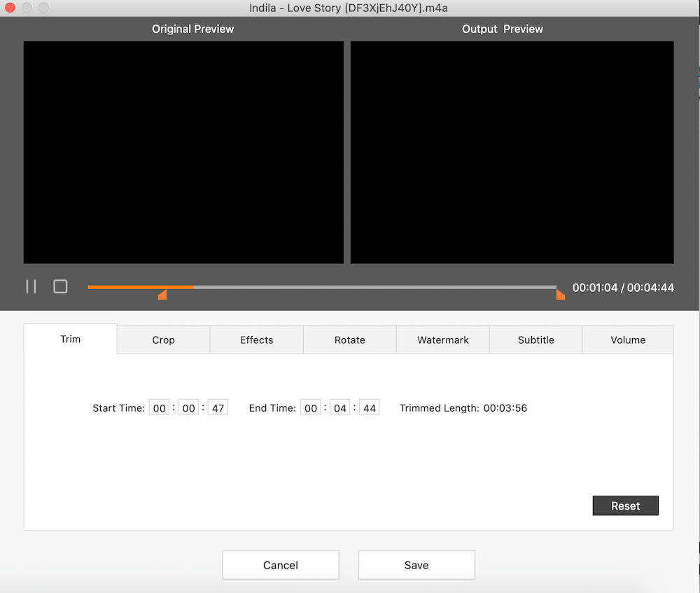The image size is (700, 593).
Task: Click the Cancel button
Action: pos(280,565)
